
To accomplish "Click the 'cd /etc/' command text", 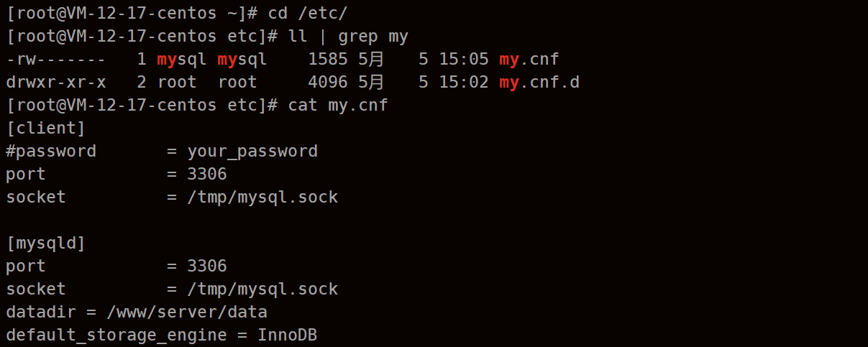I will click(309, 12).
